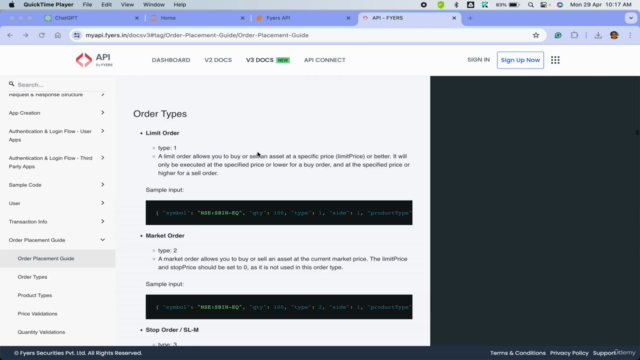Open the V2 DOCS nav link
Viewport: 640px width, 360px height.
tap(218, 60)
